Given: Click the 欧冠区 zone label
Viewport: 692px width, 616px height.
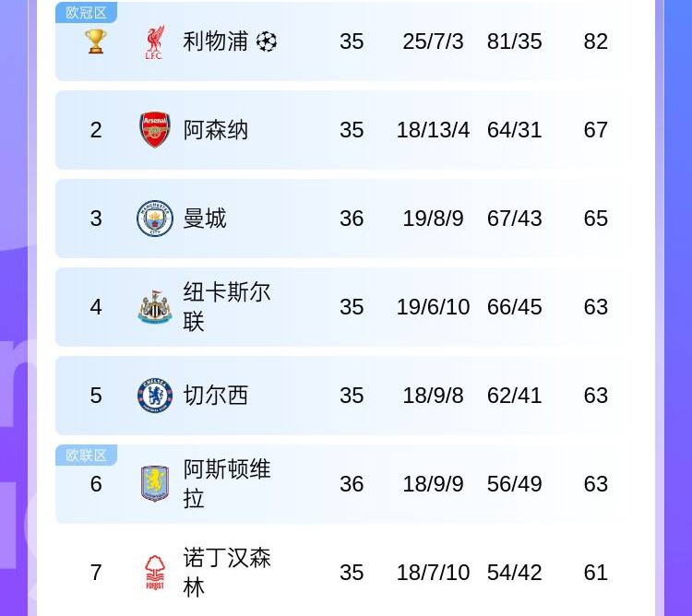Looking at the screenshot, I should [86, 12].
